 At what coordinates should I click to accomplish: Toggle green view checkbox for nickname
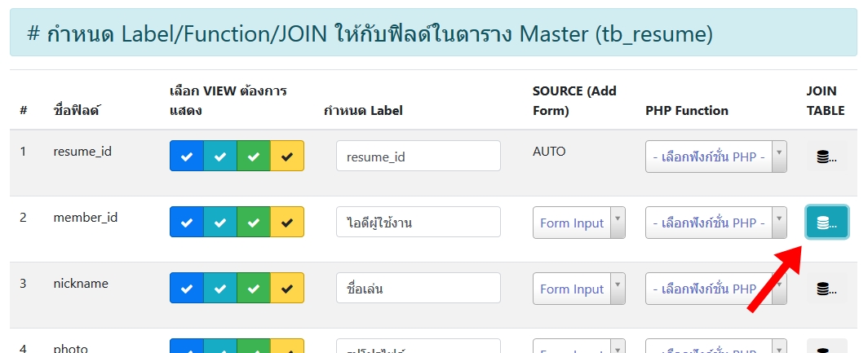click(x=254, y=288)
